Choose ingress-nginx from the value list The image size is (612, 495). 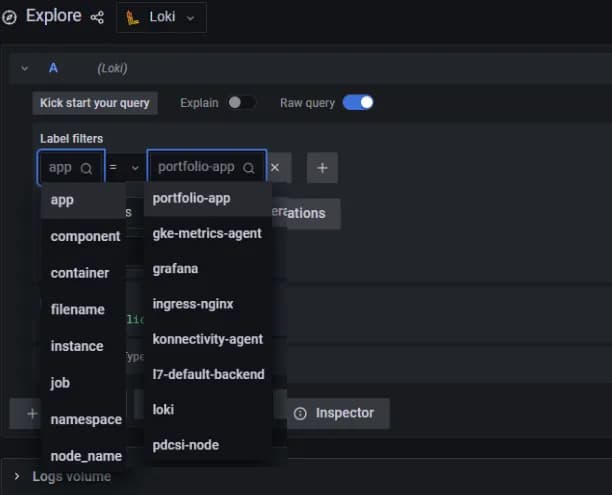[208, 304]
